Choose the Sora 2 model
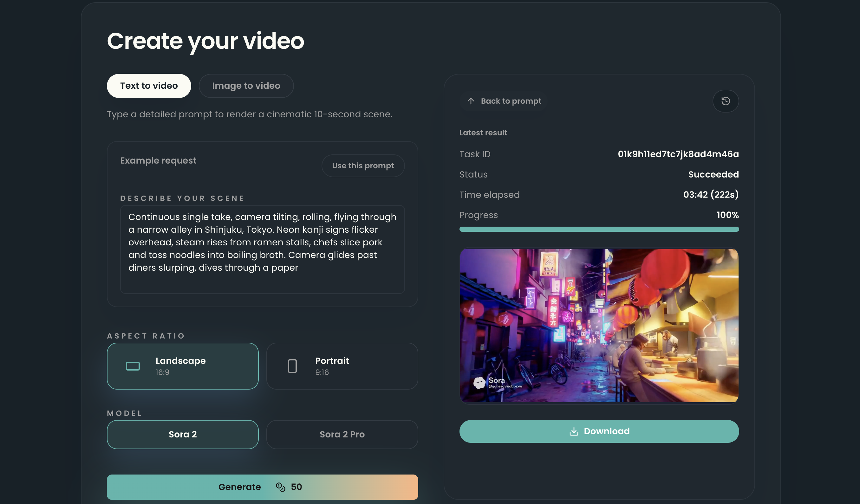The height and width of the screenshot is (504, 860). (183, 434)
